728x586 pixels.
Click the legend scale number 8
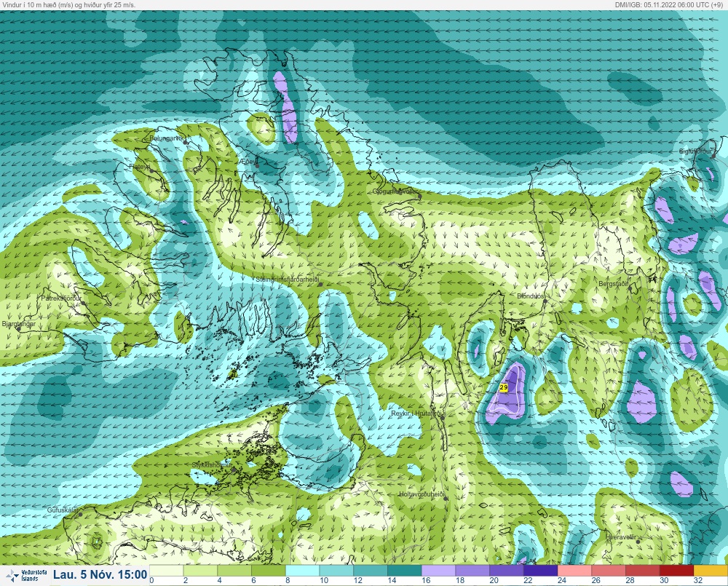coord(288,580)
